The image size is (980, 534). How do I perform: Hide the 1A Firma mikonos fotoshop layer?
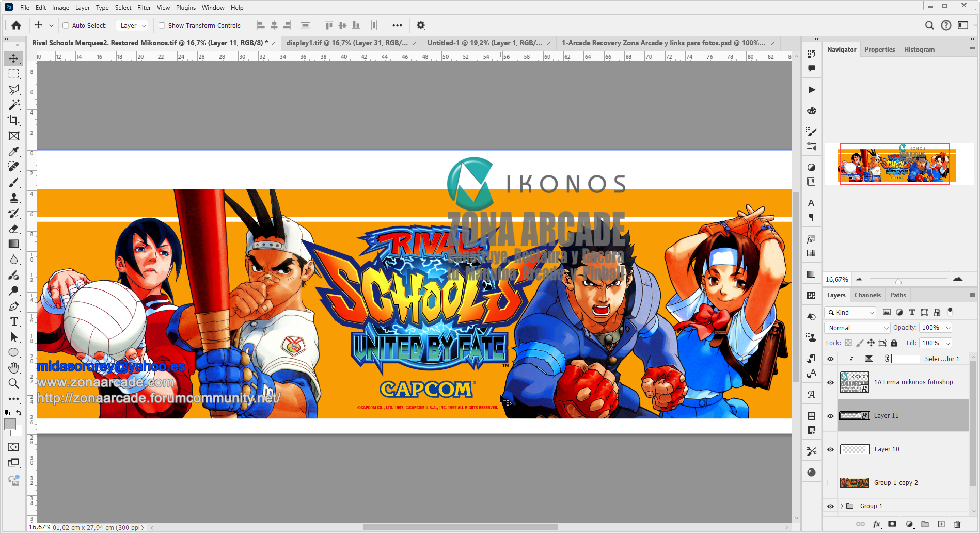(830, 382)
